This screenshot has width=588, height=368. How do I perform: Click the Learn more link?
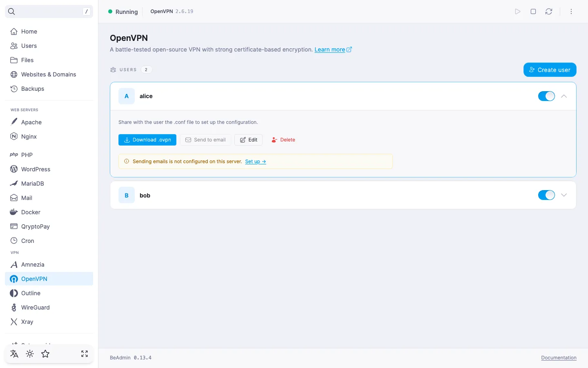(x=333, y=49)
